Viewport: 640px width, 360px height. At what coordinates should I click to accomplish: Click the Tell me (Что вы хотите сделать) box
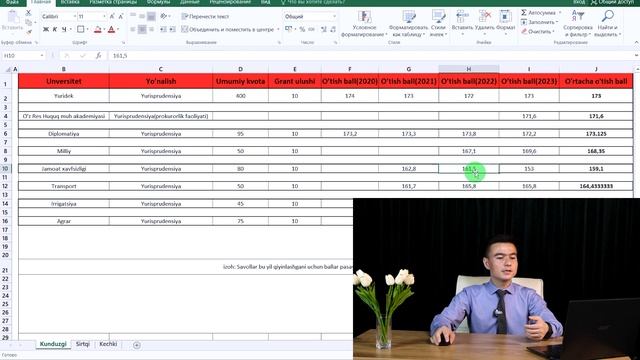[313, 2]
